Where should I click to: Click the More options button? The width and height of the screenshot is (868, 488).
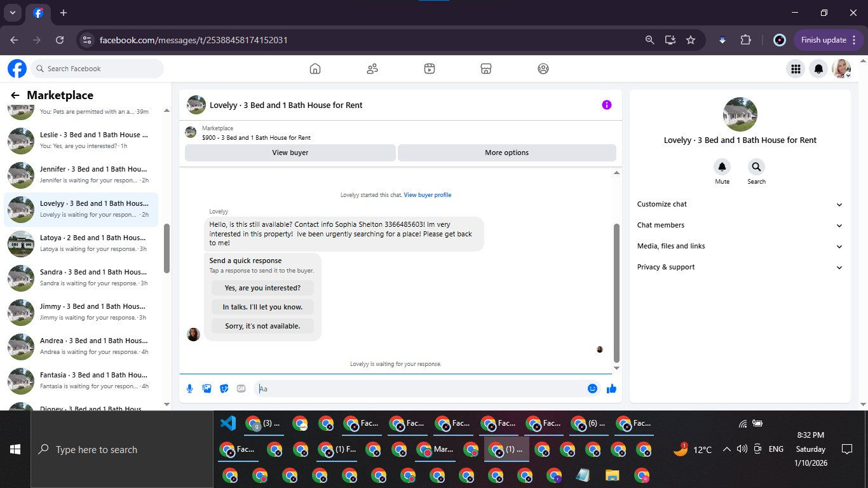point(506,152)
